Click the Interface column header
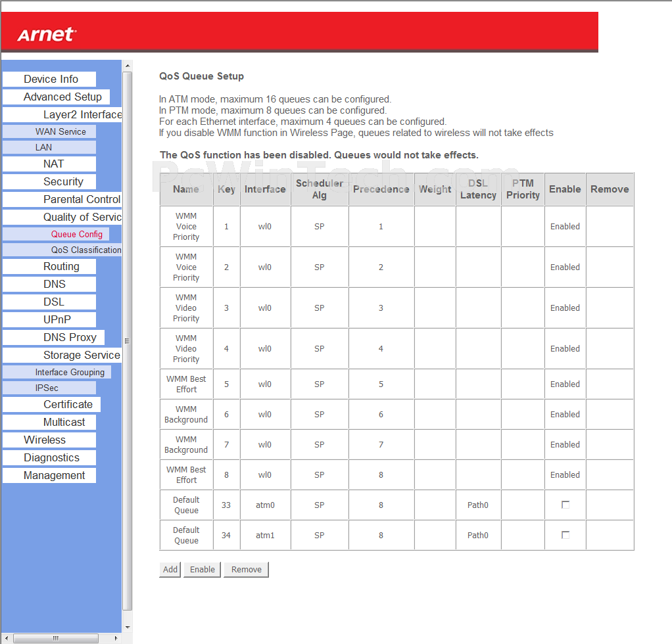Image resolution: width=672 pixels, height=644 pixels. (265, 189)
